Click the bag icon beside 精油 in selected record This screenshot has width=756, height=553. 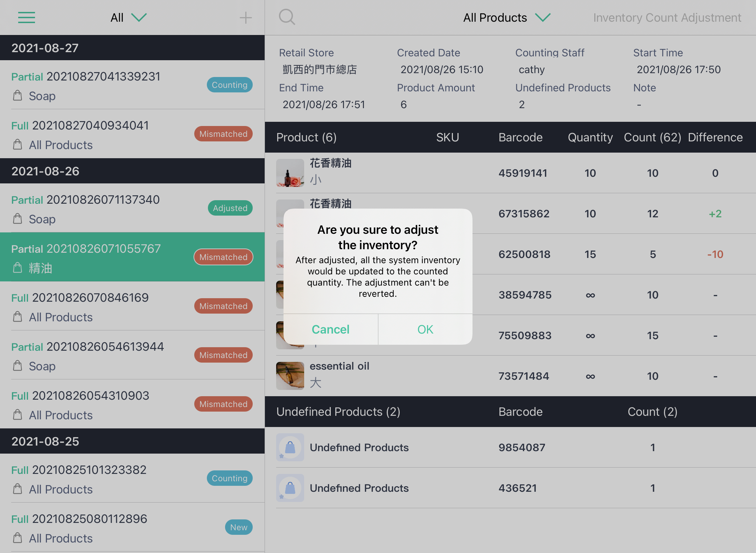[x=17, y=268]
